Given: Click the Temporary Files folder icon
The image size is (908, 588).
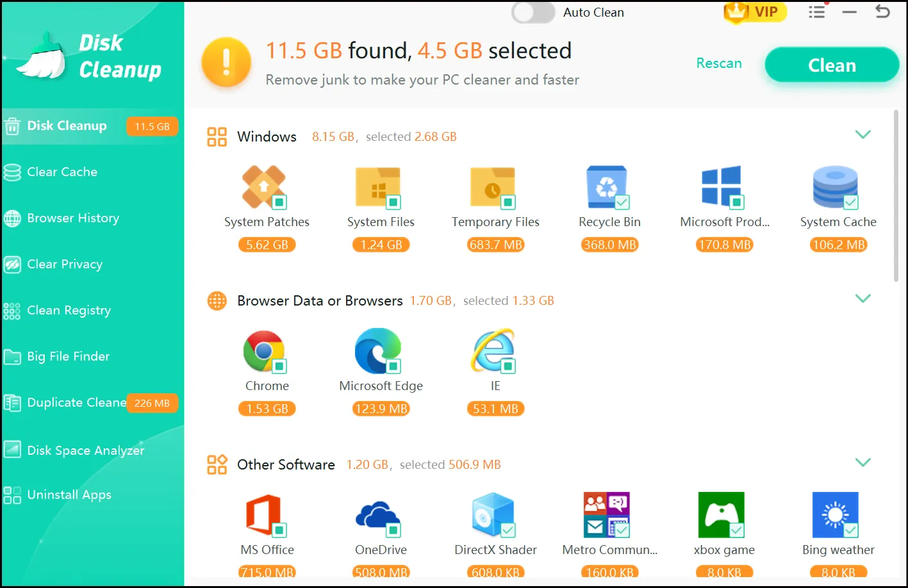Looking at the screenshot, I should click(492, 187).
